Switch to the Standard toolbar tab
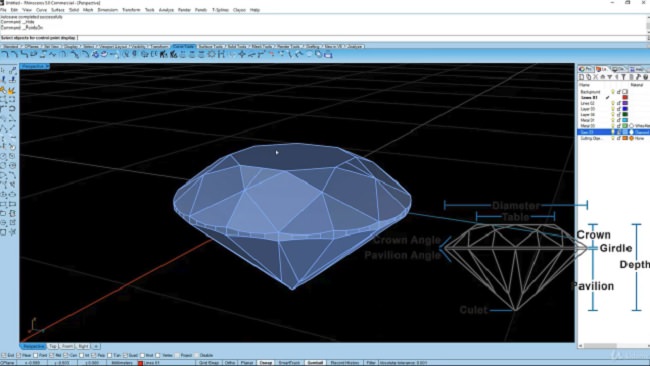The width and height of the screenshot is (650, 366). coord(10,46)
